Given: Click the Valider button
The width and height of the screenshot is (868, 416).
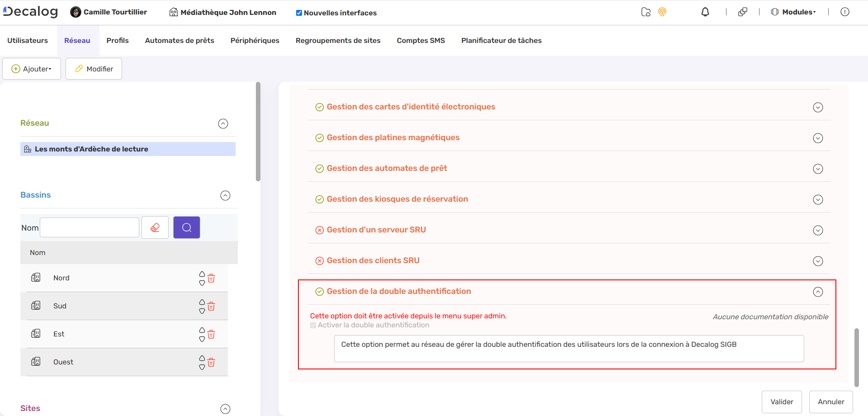Looking at the screenshot, I should tap(782, 402).
